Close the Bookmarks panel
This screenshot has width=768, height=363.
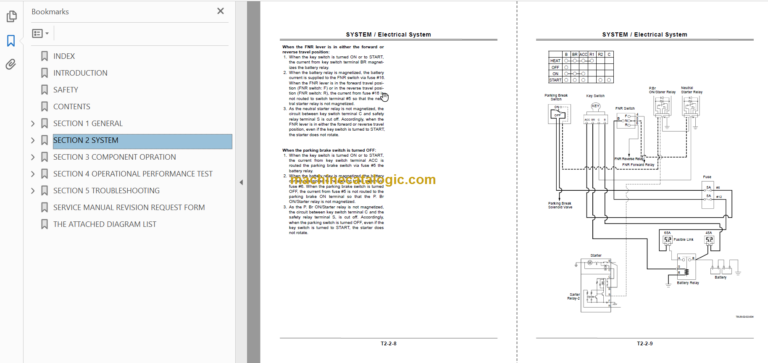[220, 11]
